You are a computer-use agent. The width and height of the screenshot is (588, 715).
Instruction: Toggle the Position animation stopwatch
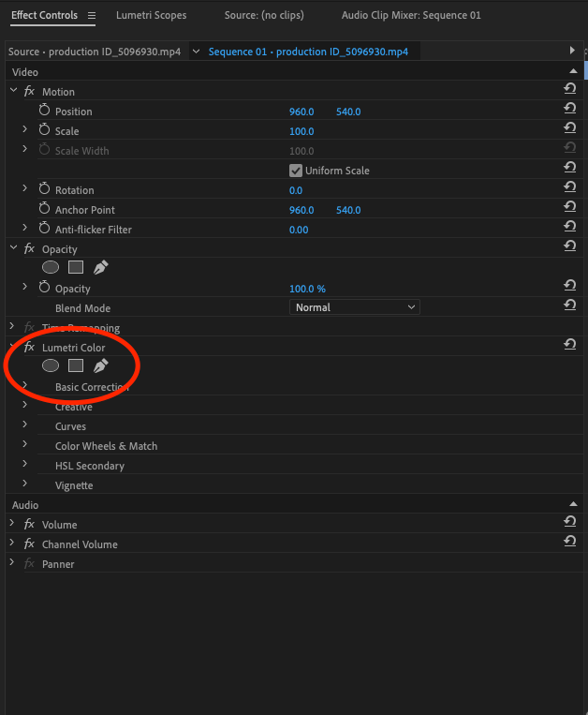click(44, 112)
